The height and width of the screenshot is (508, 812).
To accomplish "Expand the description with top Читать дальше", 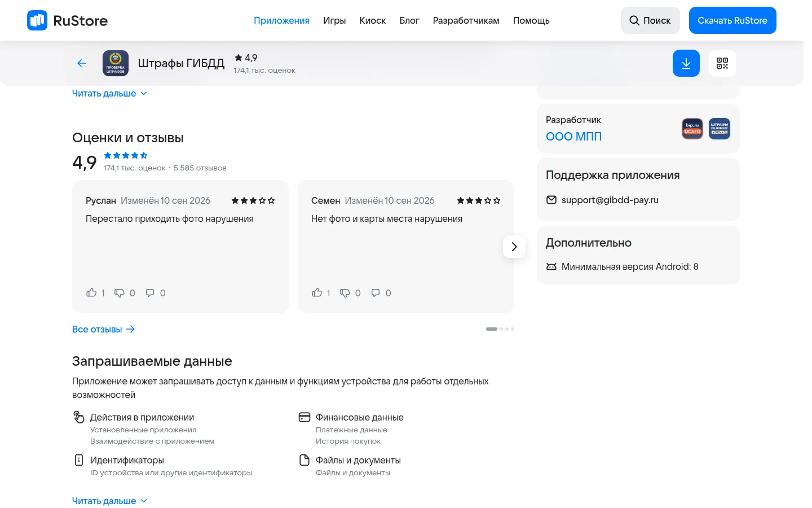I will pyautogui.click(x=109, y=93).
